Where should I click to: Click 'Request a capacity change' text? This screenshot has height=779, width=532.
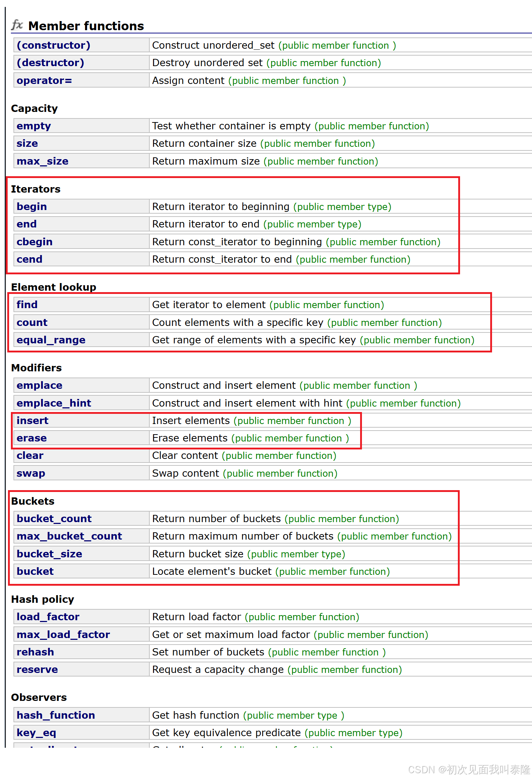(218, 669)
